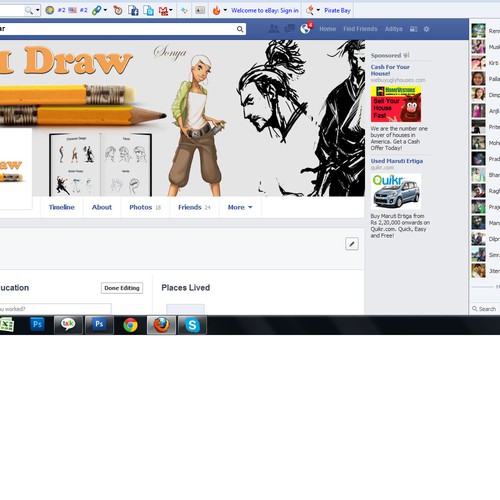Open second Photoshop taskbar icon
Screen dimensions: 500x500
pos(99,325)
